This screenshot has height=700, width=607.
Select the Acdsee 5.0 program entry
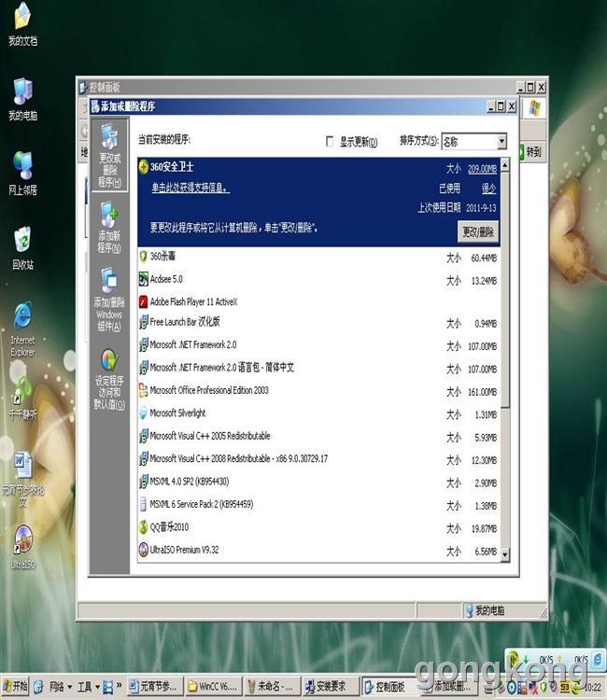click(166, 279)
